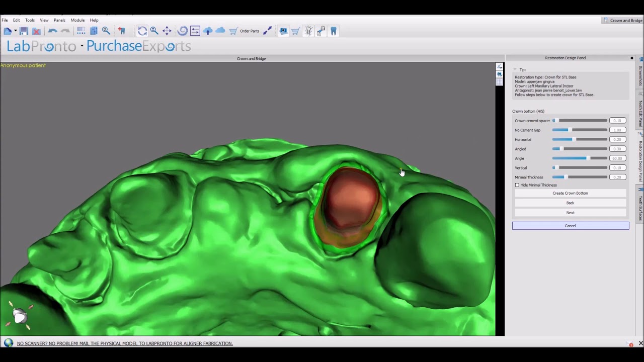Click the Back button
This screenshot has height=362, width=644.
click(x=570, y=203)
